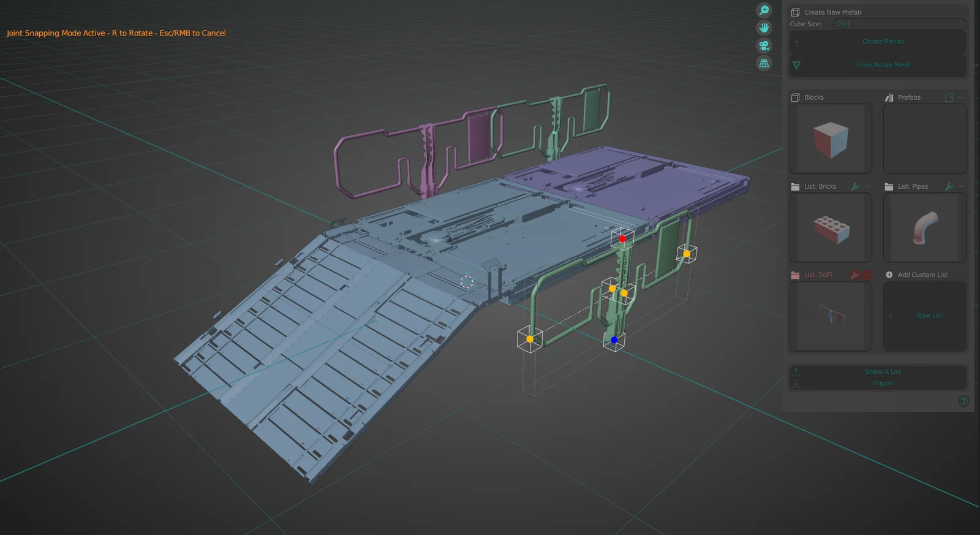The width and height of the screenshot is (980, 535).
Task: Click the Prefabs refresh icon
Action: [x=949, y=97]
